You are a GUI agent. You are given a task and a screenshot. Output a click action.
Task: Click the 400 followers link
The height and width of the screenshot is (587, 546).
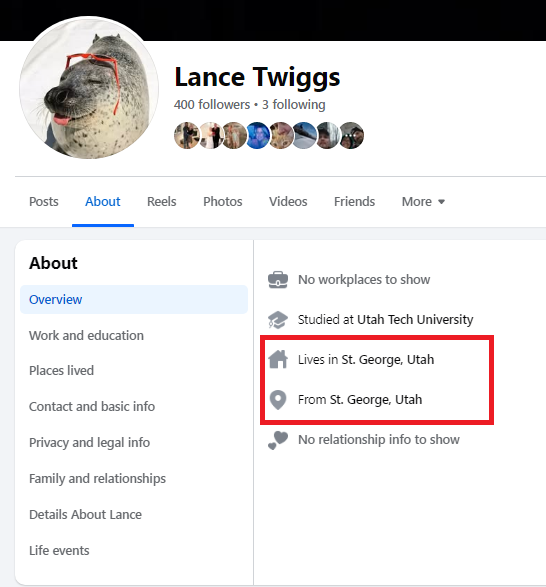point(212,104)
